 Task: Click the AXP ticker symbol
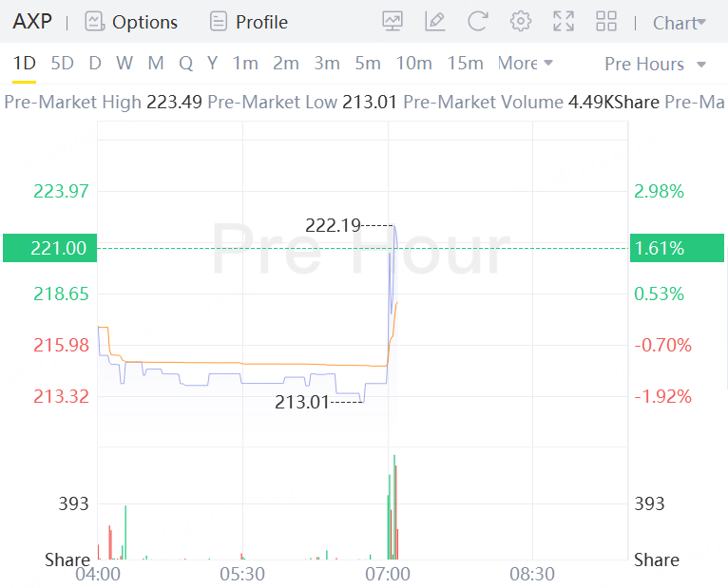(x=32, y=22)
